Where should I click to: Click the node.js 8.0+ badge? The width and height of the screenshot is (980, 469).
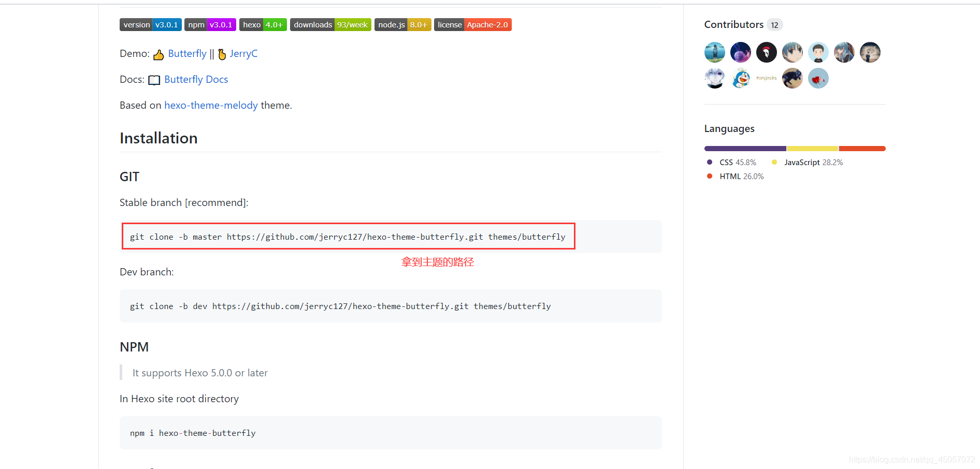click(402, 25)
